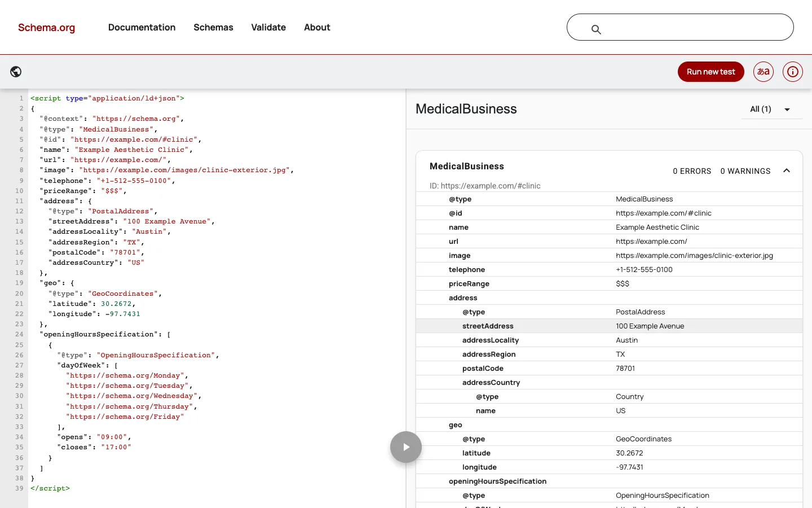This screenshot has height=508, width=812.
Task: Open the All (1) filter dropdown
Action: tap(771, 109)
